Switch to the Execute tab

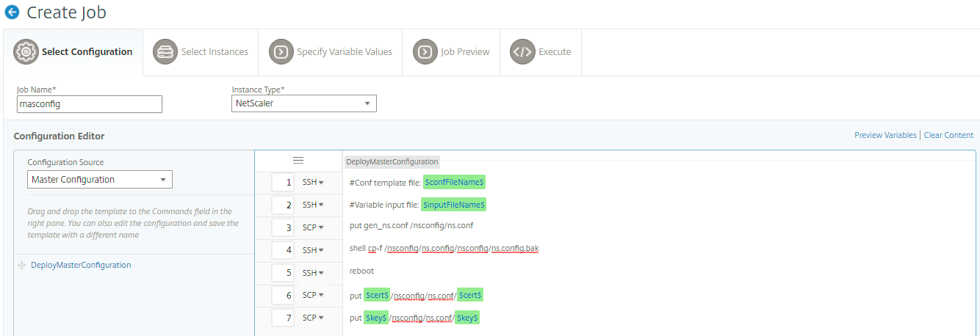click(541, 52)
